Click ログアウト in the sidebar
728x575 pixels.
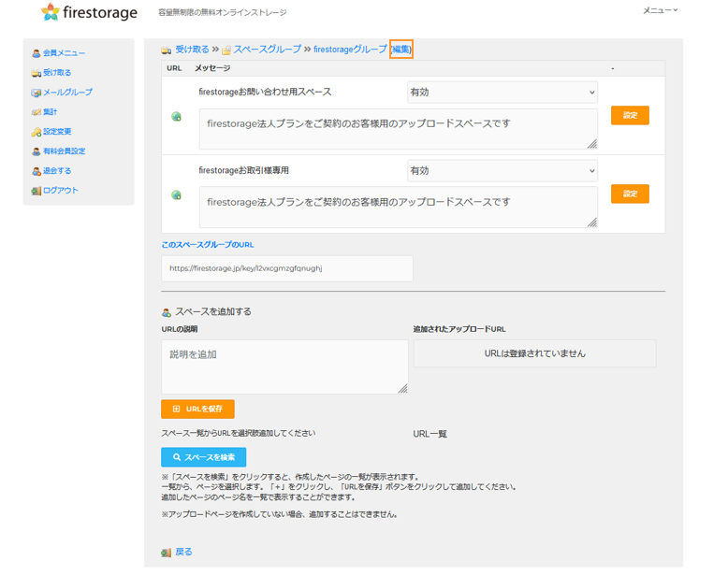[61, 191]
